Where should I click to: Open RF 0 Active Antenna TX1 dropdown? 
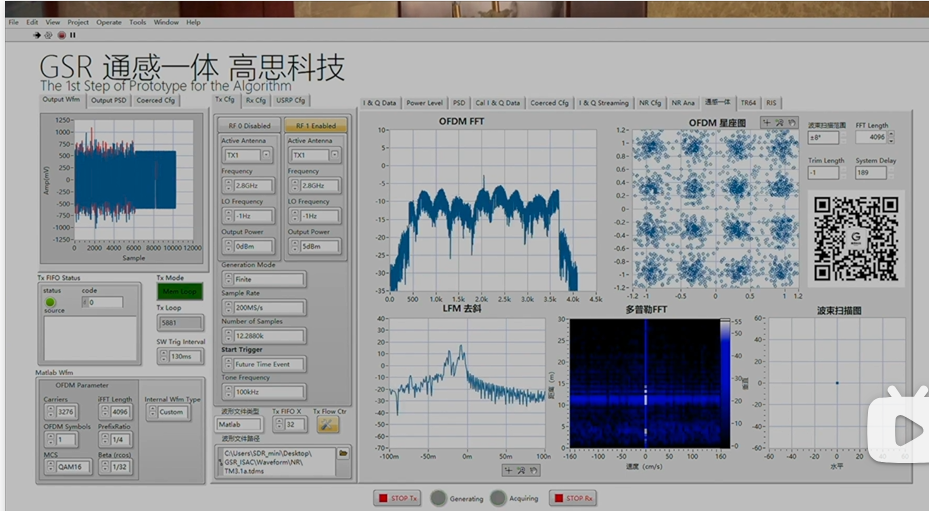(x=266, y=155)
